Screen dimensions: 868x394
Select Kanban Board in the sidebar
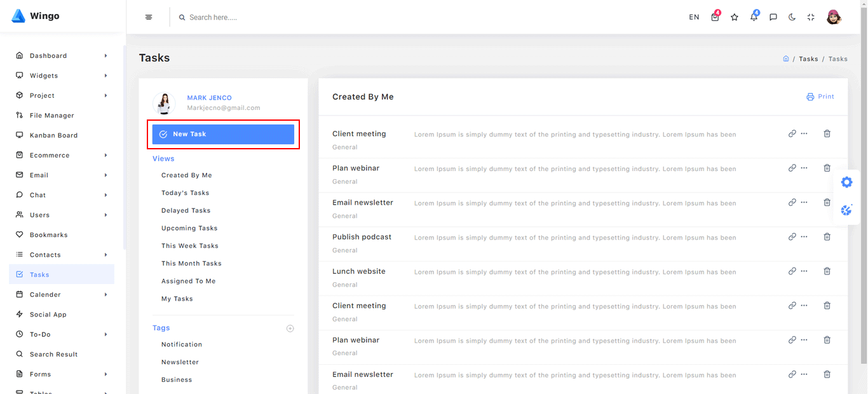click(x=53, y=135)
